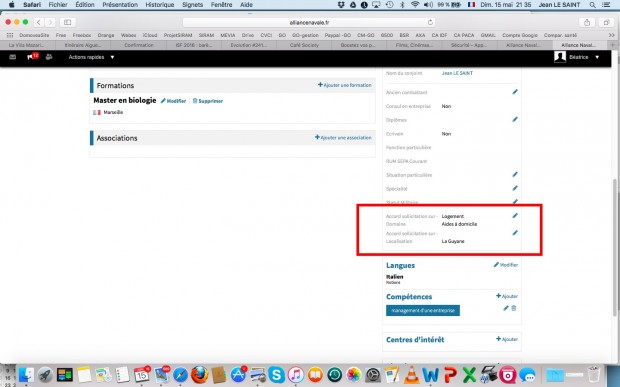This screenshot has height=387, width=620.
Task: Edit the Ancien combattant field with pencil icon
Action: click(x=515, y=92)
